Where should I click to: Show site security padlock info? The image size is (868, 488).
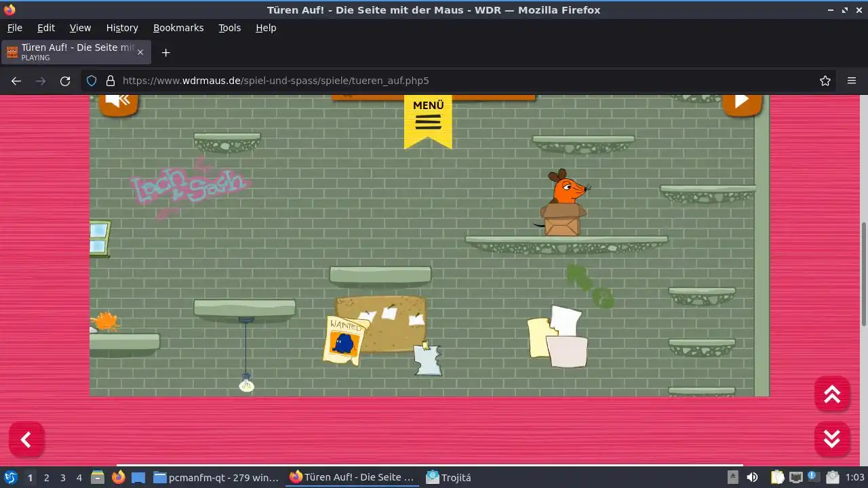click(111, 81)
